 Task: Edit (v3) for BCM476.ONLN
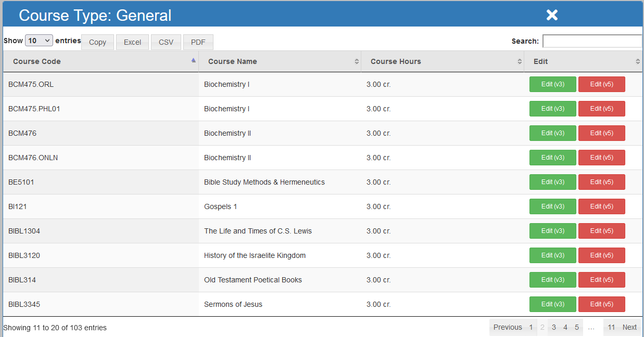point(553,158)
